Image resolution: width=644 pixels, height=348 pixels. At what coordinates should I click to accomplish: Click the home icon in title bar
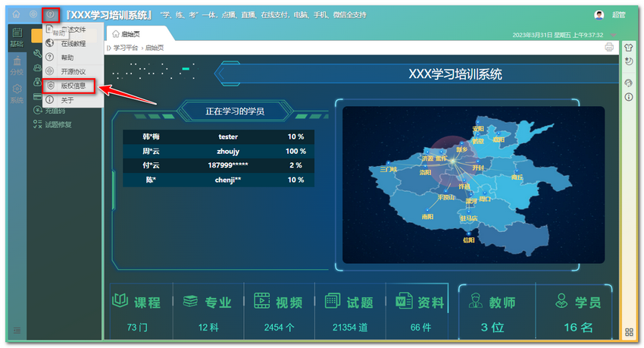(x=16, y=14)
